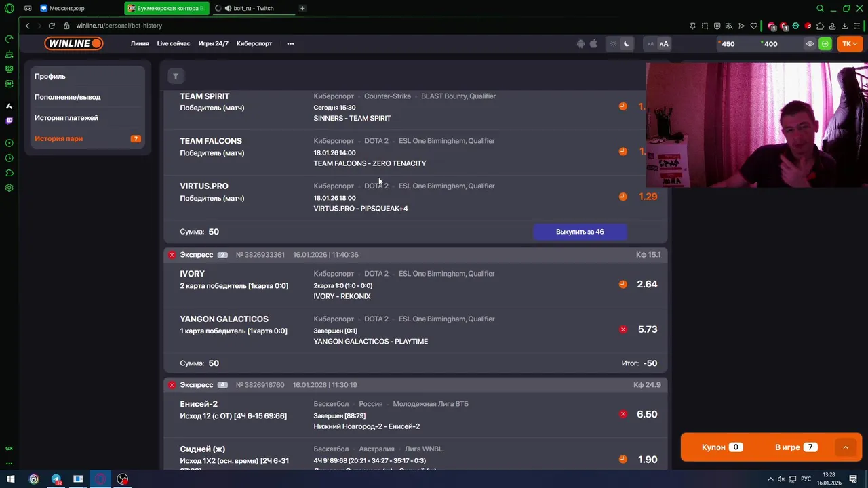Image resolution: width=868 pixels, height=488 pixels.
Task: Click the translate page icon
Action: [729, 26]
